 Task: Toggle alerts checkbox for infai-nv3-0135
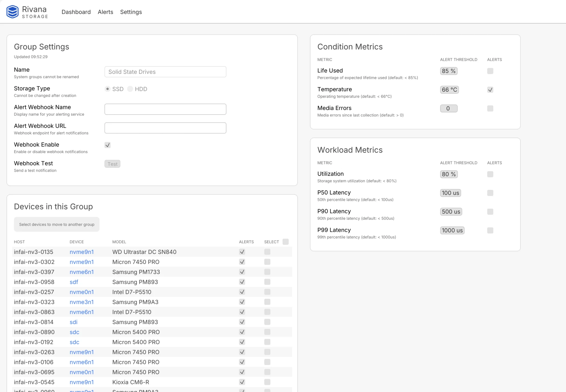pyautogui.click(x=242, y=252)
